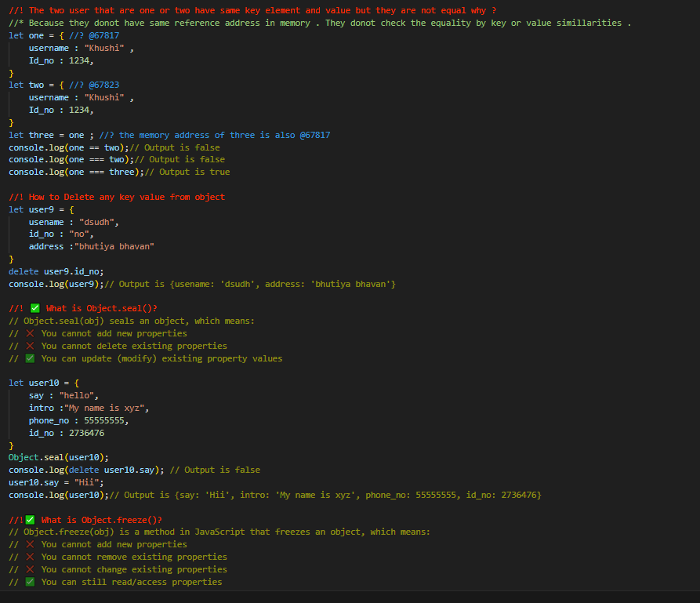Click the 'let two = {' declaration line

tap(63, 85)
